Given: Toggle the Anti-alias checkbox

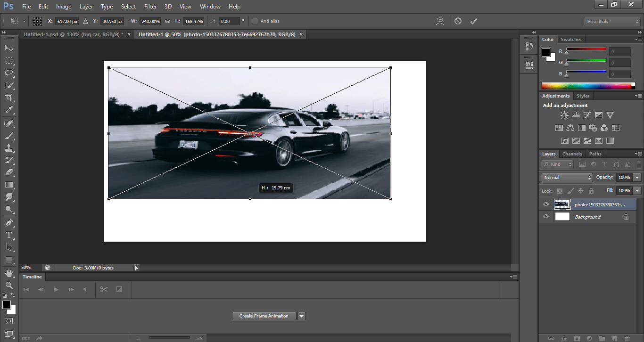Looking at the screenshot, I should (255, 21).
